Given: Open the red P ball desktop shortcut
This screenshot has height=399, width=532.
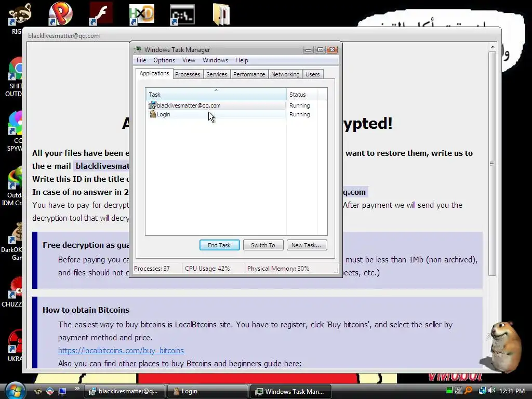Looking at the screenshot, I should [60, 14].
